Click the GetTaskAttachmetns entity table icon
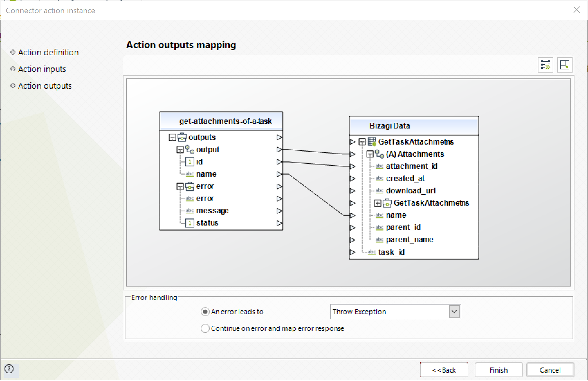 click(372, 142)
